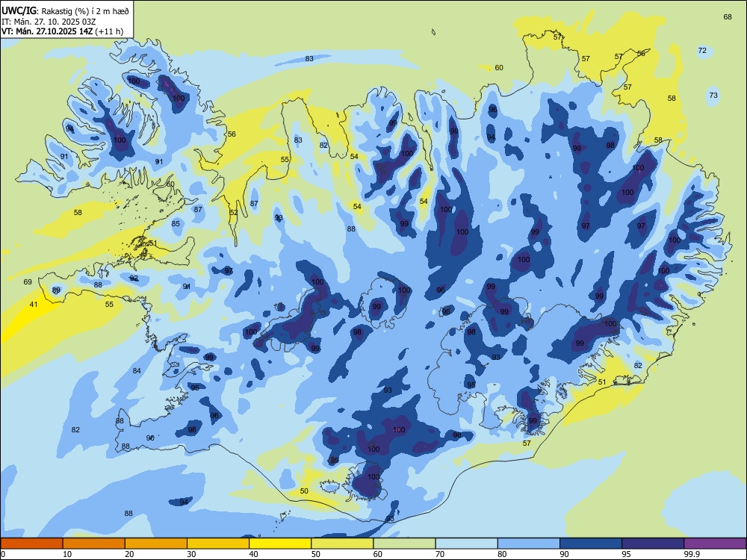Click the map value '72' offshore
This screenshot has width=747, height=560.
(x=702, y=51)
